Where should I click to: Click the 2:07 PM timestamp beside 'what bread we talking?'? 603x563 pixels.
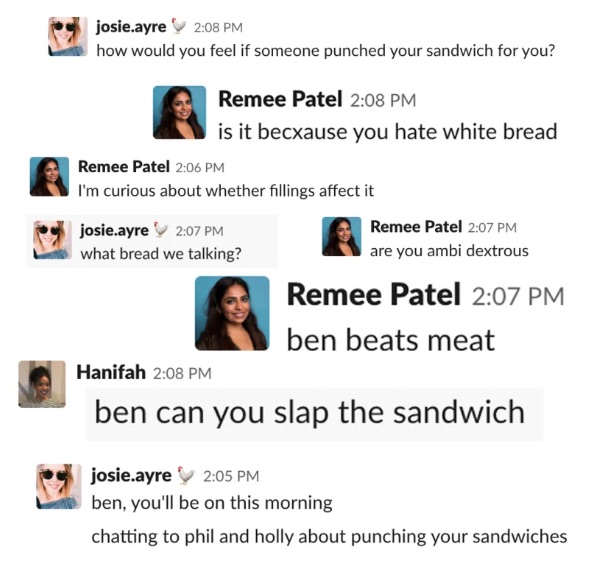(x=199, y=231)
